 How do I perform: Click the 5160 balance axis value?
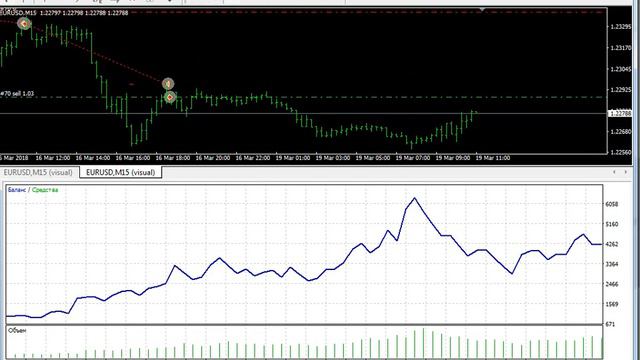click(612, 224)
